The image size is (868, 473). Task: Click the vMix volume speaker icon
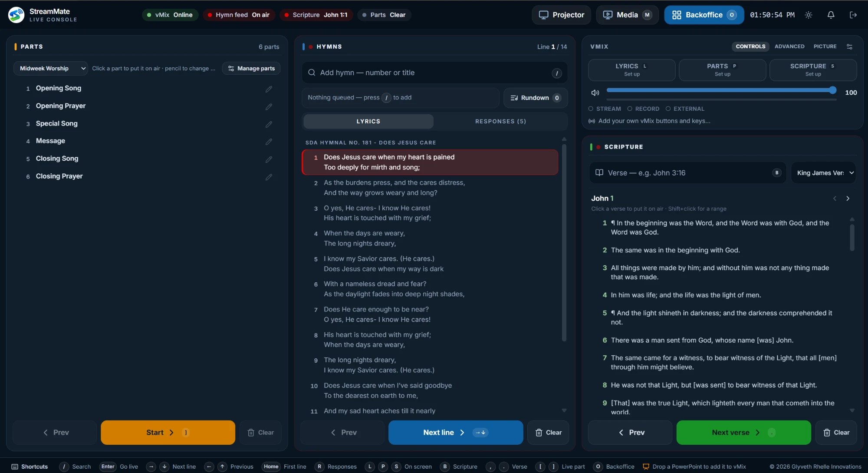point(595,93)
